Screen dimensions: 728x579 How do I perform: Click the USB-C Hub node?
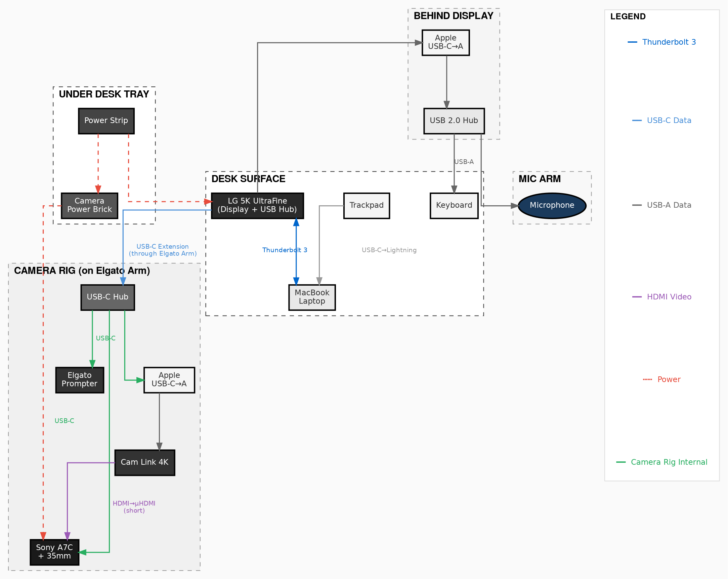(x=108, y=297)
